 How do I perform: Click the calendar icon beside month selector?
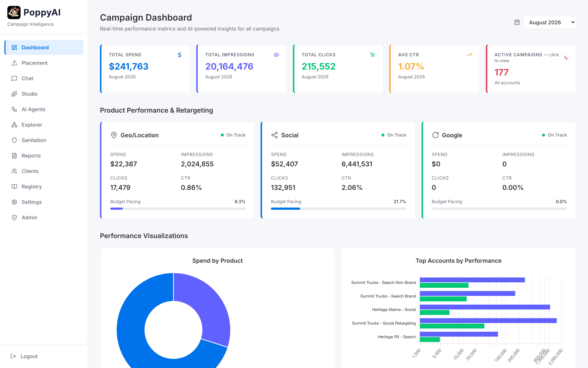[x=517, y=22]
